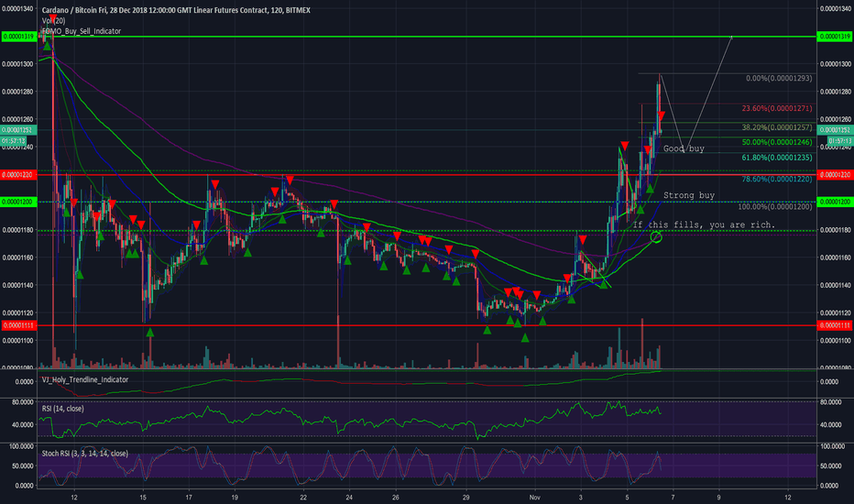Click the green circle marker under the note
This screenshot has height=504, width=854.
(x=656, y=237)
